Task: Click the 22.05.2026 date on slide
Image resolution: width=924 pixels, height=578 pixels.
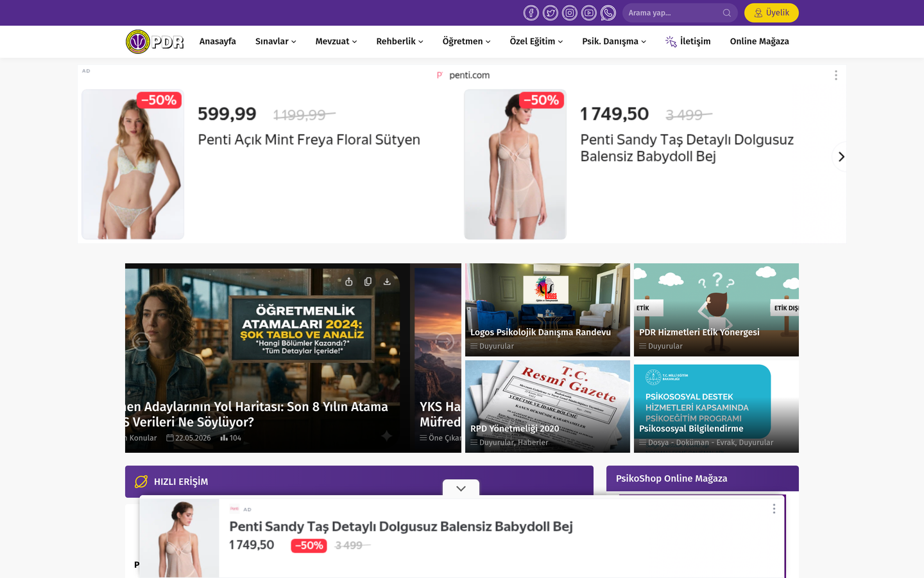Action: click(193, 438)
